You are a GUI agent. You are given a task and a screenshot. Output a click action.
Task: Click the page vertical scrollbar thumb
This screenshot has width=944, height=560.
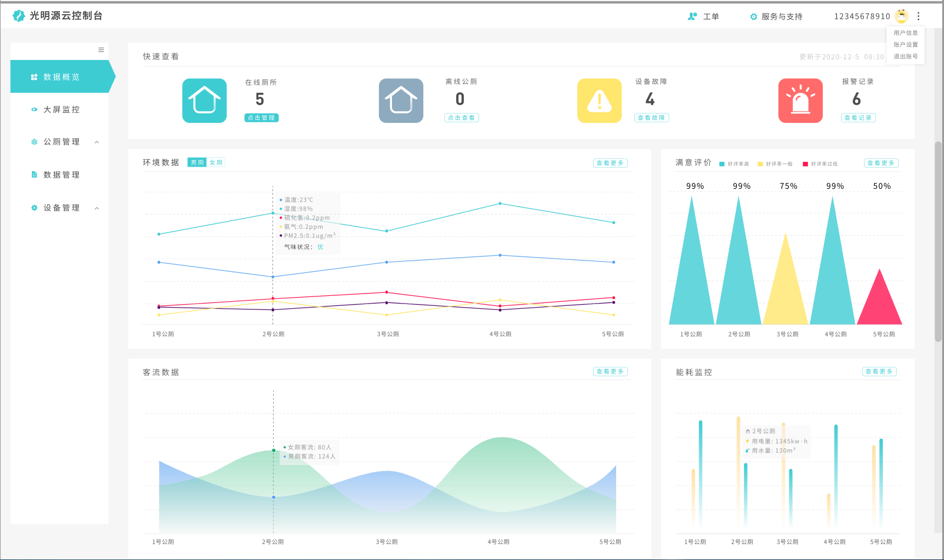(x=938, y=241)
